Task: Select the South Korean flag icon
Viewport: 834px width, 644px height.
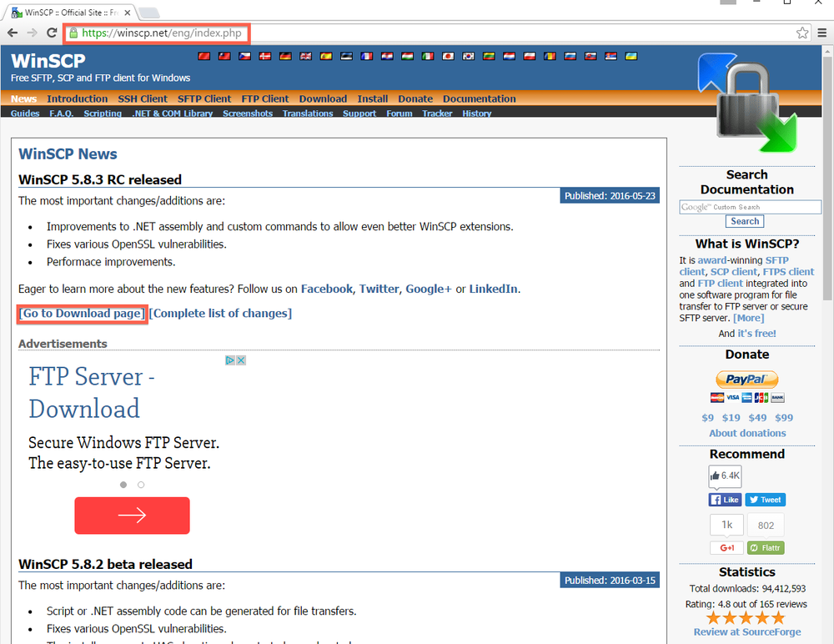Action: 469,56
